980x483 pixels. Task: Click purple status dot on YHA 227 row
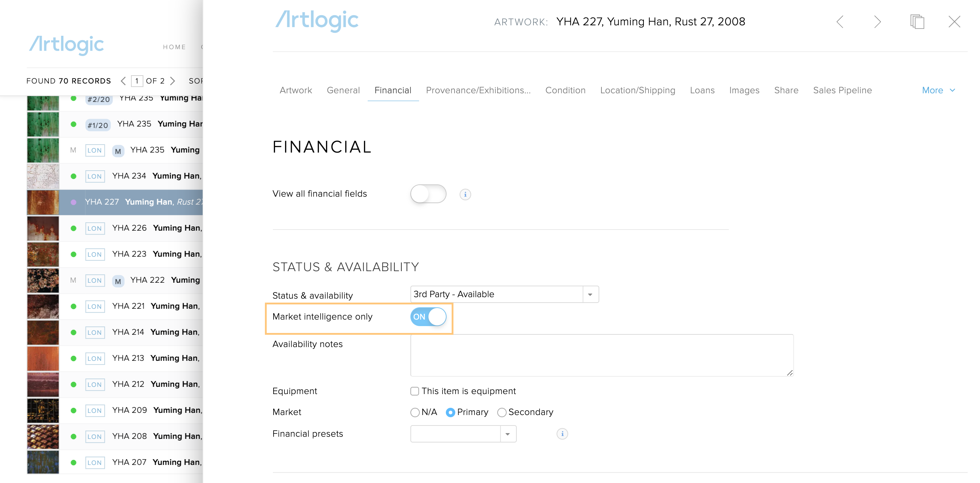pos(73,202)
